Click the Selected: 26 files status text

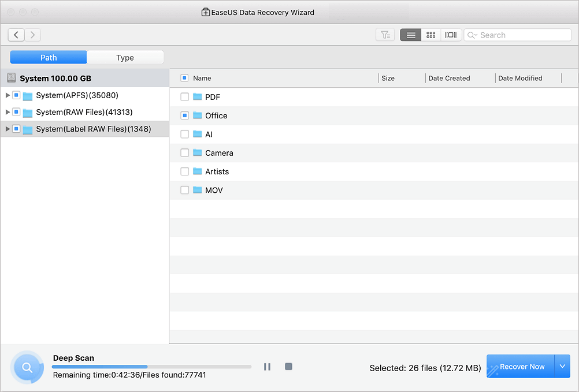425,368
